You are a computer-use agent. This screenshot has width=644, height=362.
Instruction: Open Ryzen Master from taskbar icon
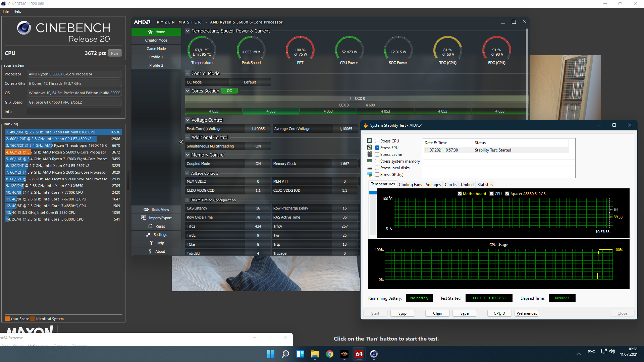point(344,354)
